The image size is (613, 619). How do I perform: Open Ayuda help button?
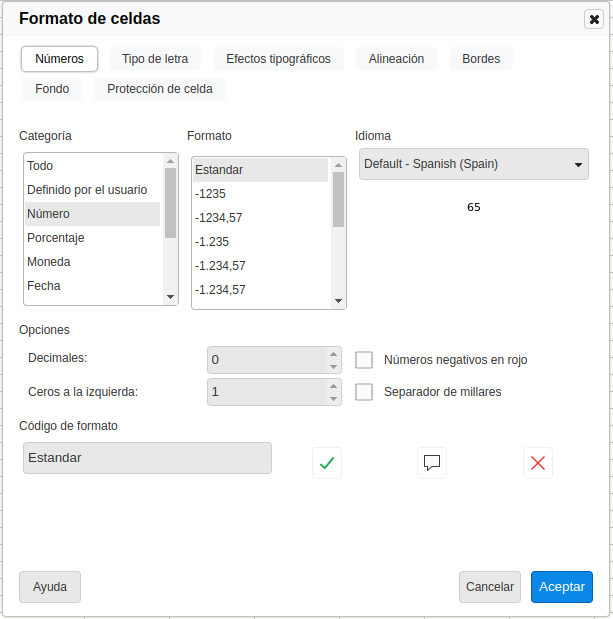click(x=50, y=587)
